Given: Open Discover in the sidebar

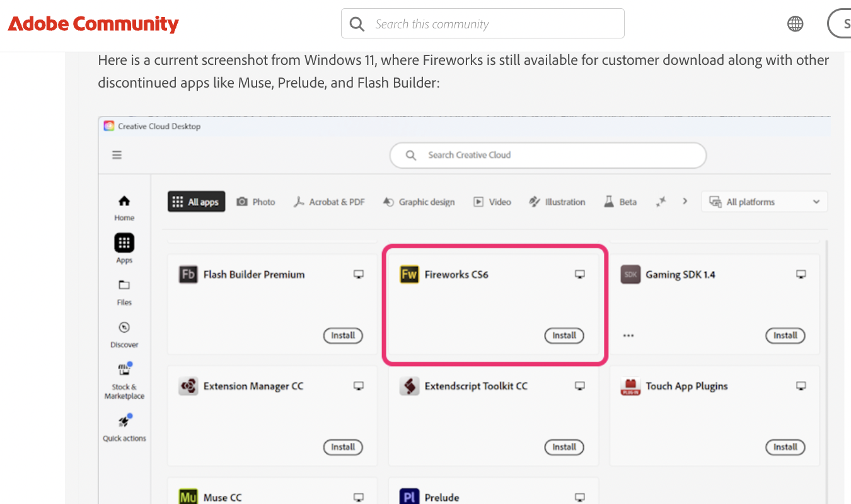Looking at the screenshot, I should point(124,335).
